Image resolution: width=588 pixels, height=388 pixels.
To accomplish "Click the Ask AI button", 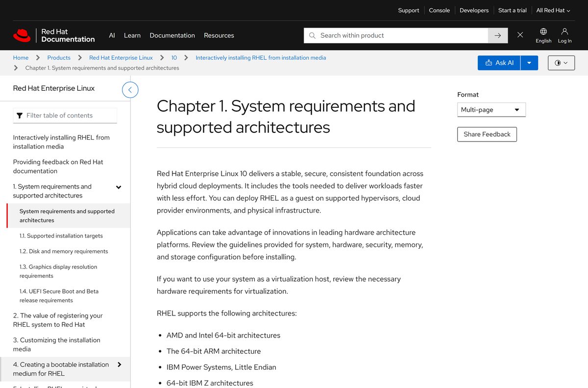I will 499,63.
